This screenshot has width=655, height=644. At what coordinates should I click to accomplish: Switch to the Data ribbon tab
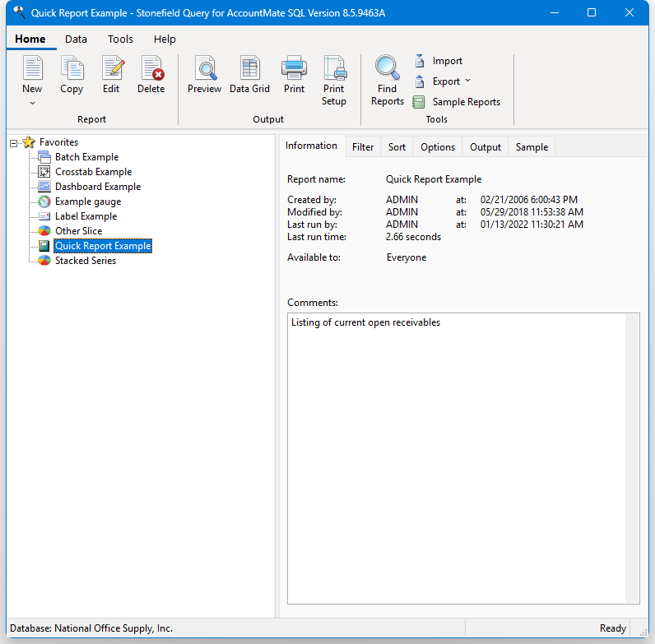pos(77,39)
